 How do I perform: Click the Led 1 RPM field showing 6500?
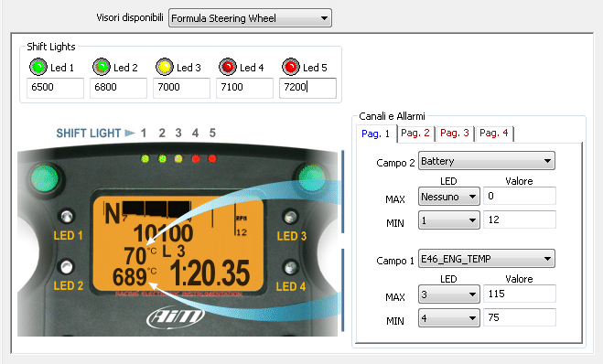coord(56,88)
